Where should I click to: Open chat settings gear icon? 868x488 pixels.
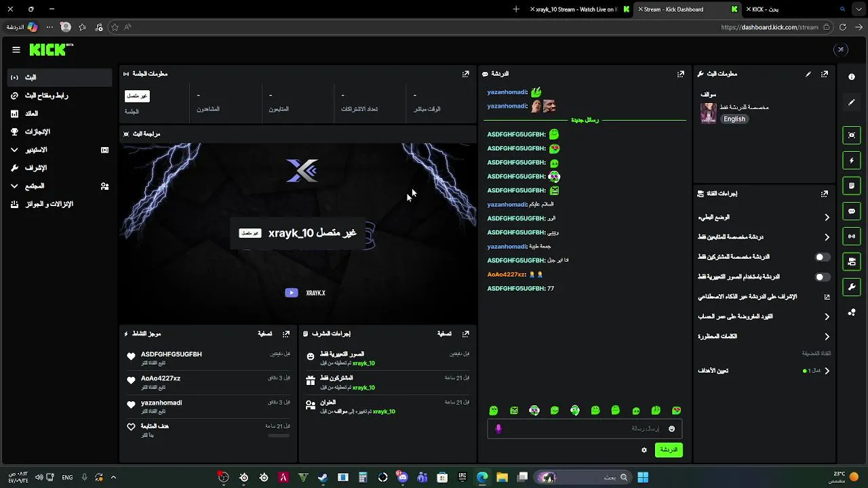(644, 450)
